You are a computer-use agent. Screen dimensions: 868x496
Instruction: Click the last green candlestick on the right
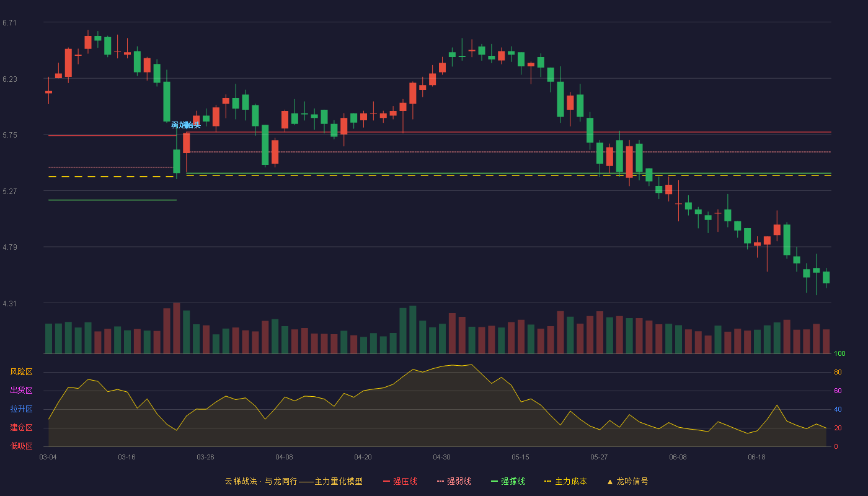826,277
